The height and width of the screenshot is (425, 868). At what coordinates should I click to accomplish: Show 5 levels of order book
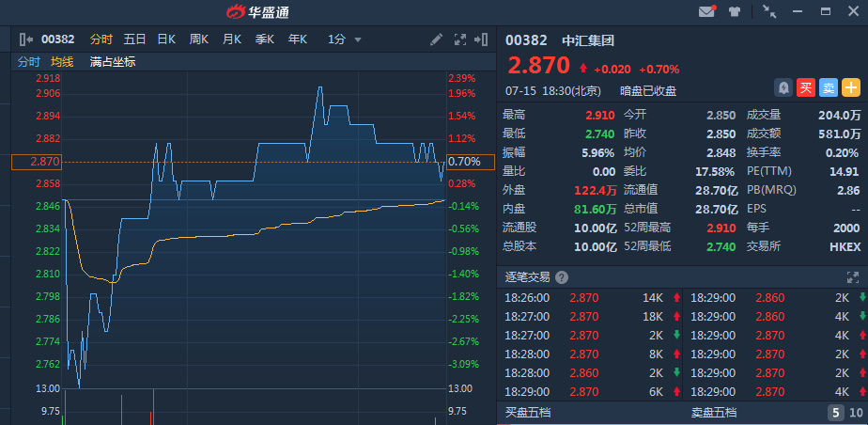pos(836,413)
